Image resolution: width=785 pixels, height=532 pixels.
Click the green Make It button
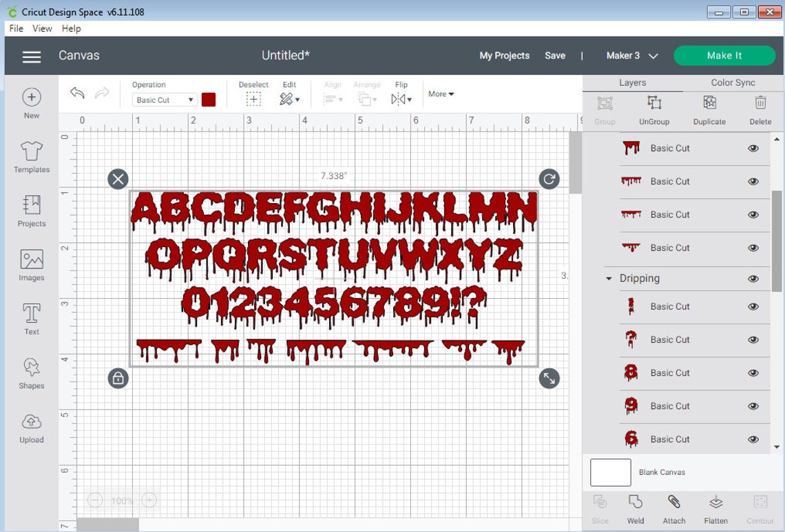click(x=724, y=55)
